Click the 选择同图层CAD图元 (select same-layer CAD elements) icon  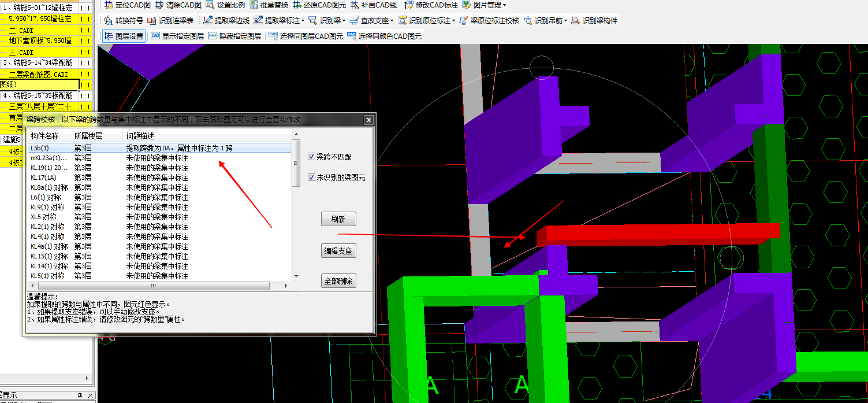(273, 36)
